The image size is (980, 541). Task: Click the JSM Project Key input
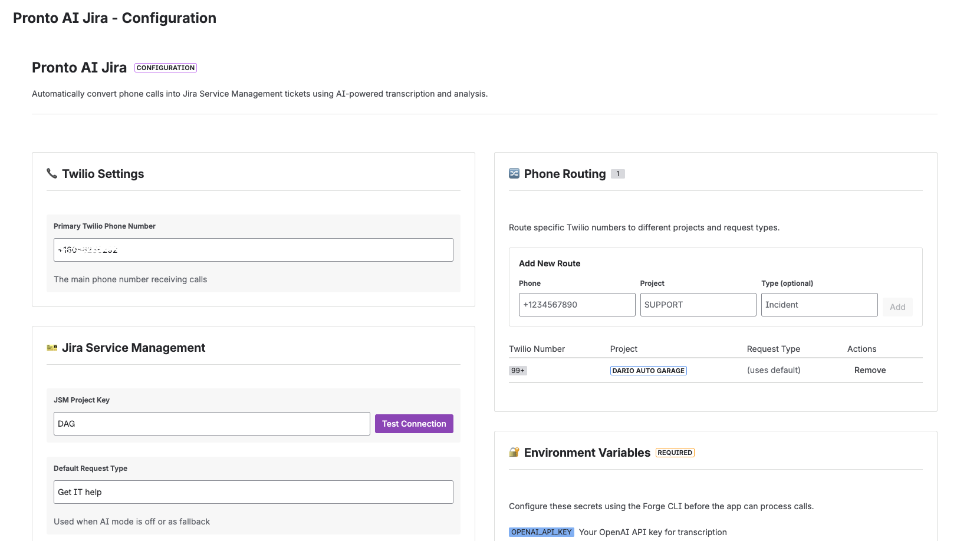tap(212, 424)
